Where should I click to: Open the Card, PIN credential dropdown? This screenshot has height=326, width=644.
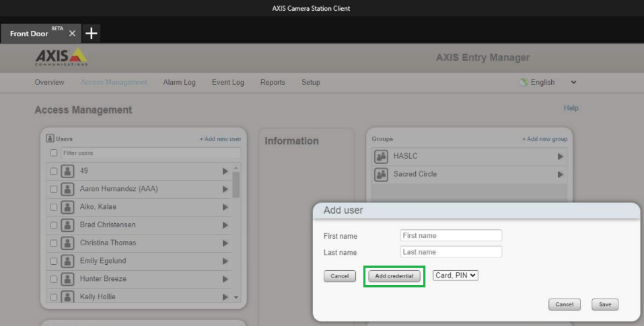coord(456,276)
